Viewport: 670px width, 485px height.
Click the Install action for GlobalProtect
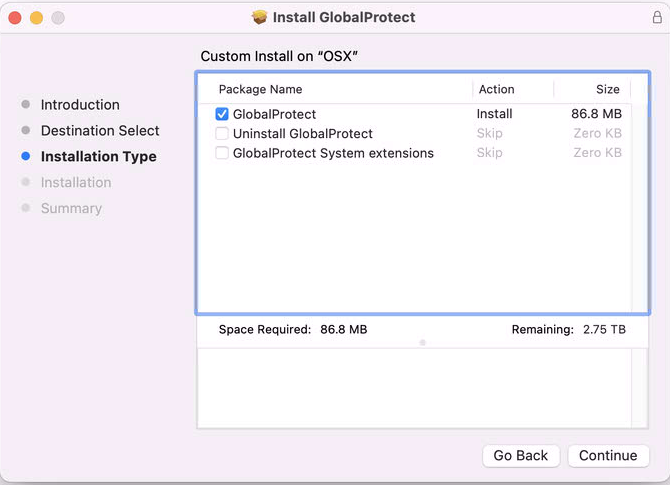(x=494, y=114)
